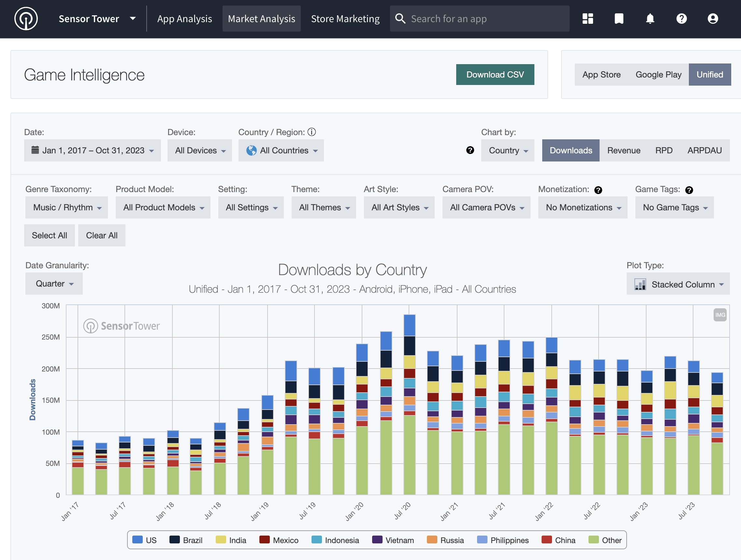Toggle chart metric to Revenue

[x=623, y=151]
